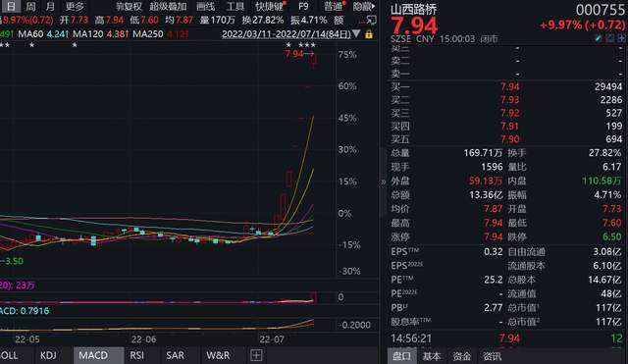Expand the date range dropdown triangle
The width and height of the screenshot is (628, 364).
click(x=356, y=34)
